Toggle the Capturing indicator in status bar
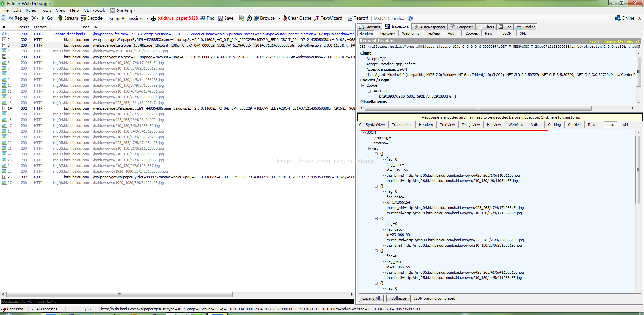The image size is (644, 315). tap(12, 309)
